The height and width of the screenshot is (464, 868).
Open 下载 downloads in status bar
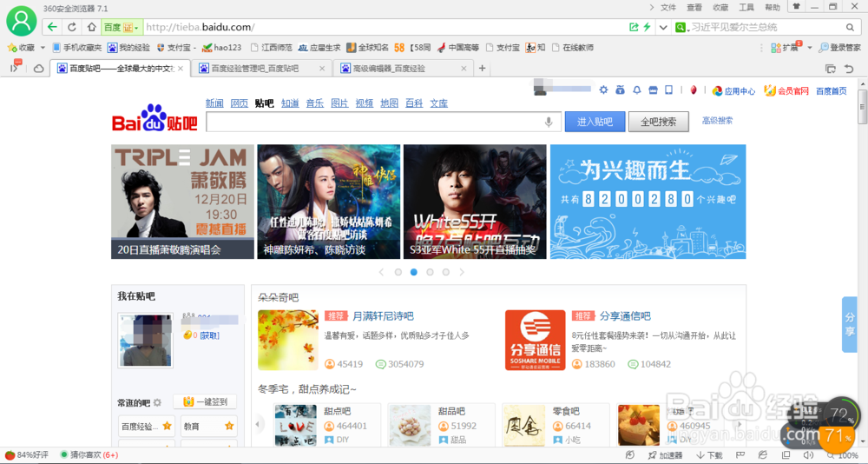point(710,455)
